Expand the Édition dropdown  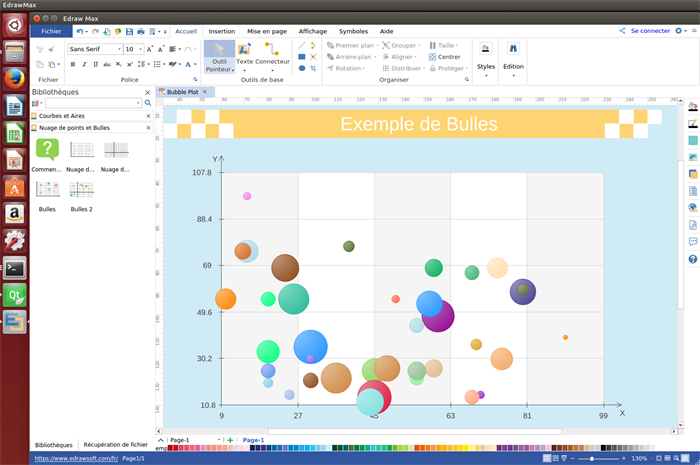point(513,67)
